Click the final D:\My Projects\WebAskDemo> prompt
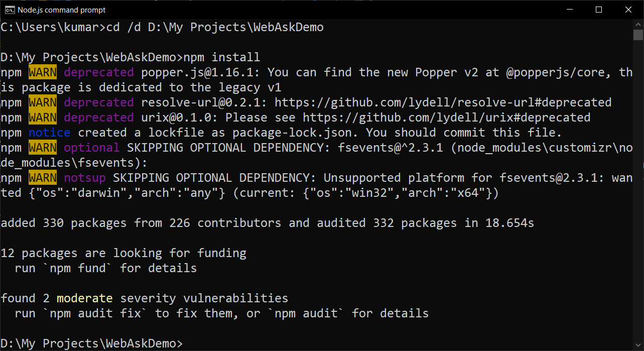Screen dimensions: 644x351 (x=92, y=343)
